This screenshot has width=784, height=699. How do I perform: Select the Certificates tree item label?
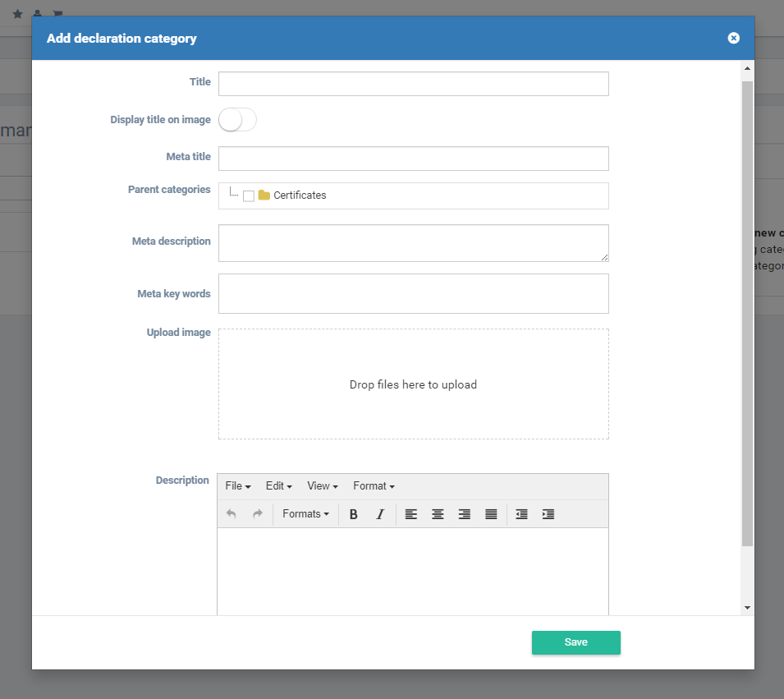[300, 195]
